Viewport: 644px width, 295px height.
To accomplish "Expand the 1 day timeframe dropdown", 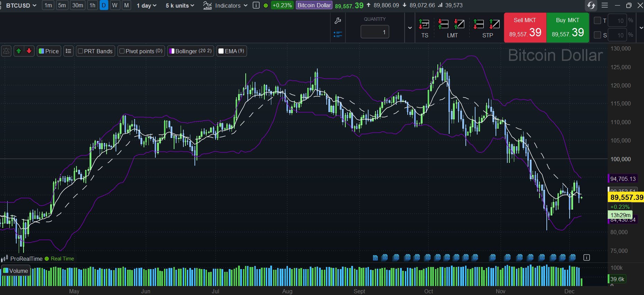I will pyautogui.click(x=146, y=6).
